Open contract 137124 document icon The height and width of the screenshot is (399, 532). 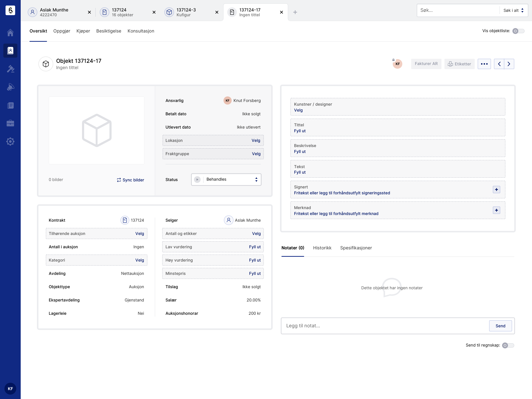[x=125, y=220]
